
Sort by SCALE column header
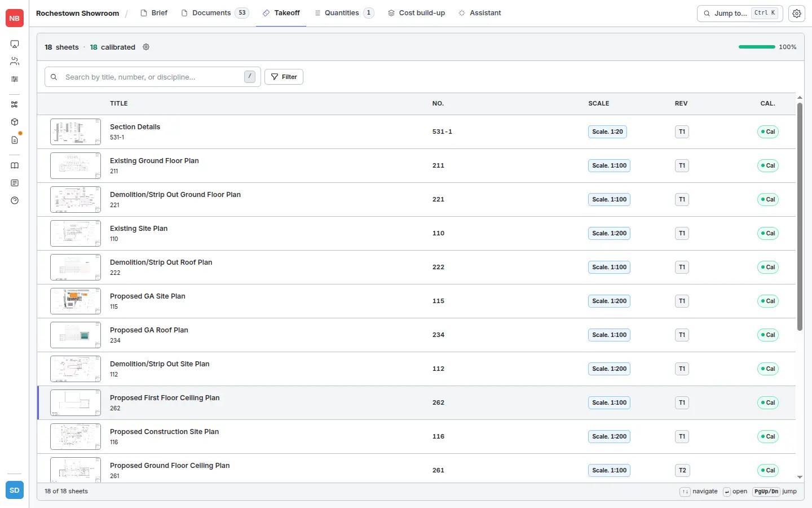pyautogui.click(x=599, y=103)
